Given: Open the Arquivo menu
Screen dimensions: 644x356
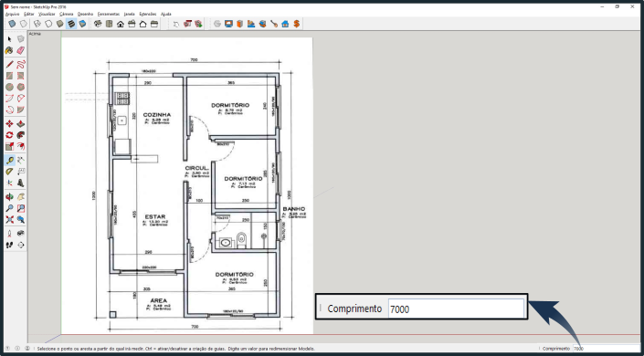Looking at the screenshot, I should pyautogui.click(x=12, y=14).
